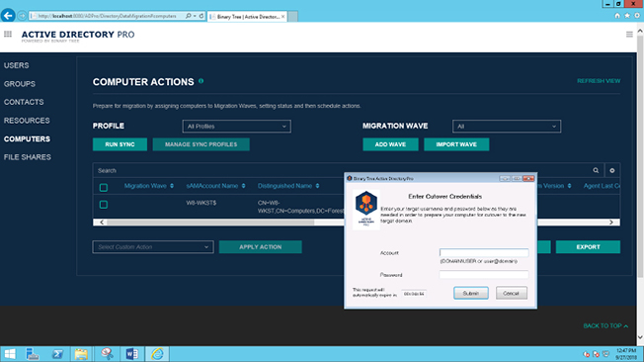Image resolution: width=644 pixels, height=362 pixels.
Task: Click the Password input field
Action: (x=484, y=274)
